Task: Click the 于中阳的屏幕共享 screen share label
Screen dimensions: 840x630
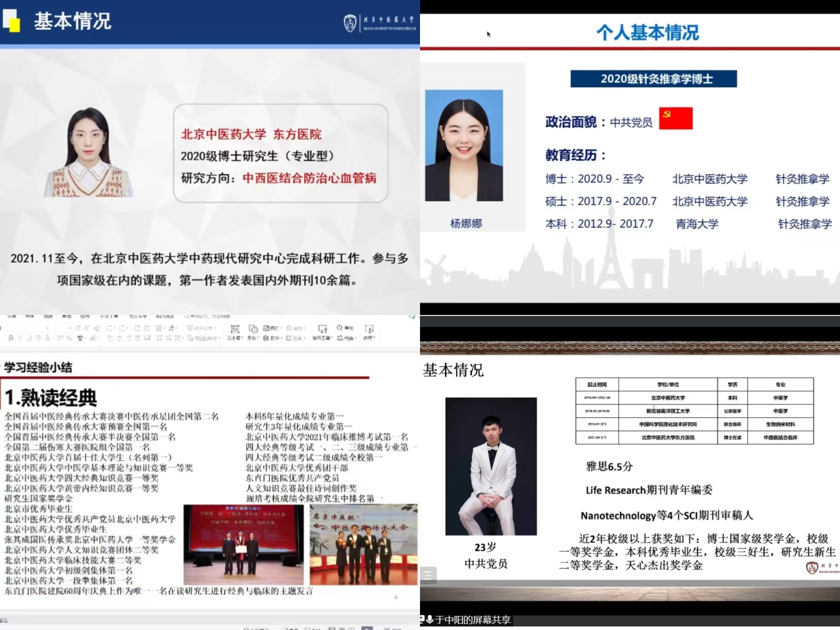Action: (473, 620)
